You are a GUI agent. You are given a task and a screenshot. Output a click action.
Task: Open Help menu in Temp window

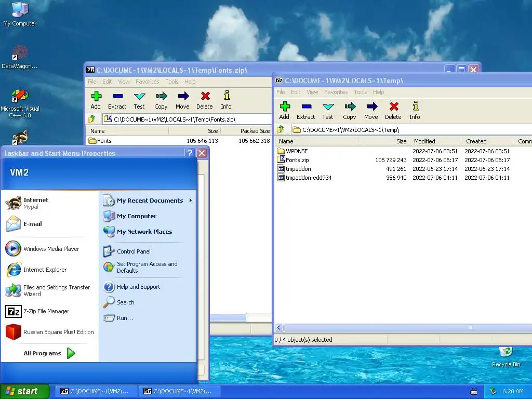coord(378,92)
